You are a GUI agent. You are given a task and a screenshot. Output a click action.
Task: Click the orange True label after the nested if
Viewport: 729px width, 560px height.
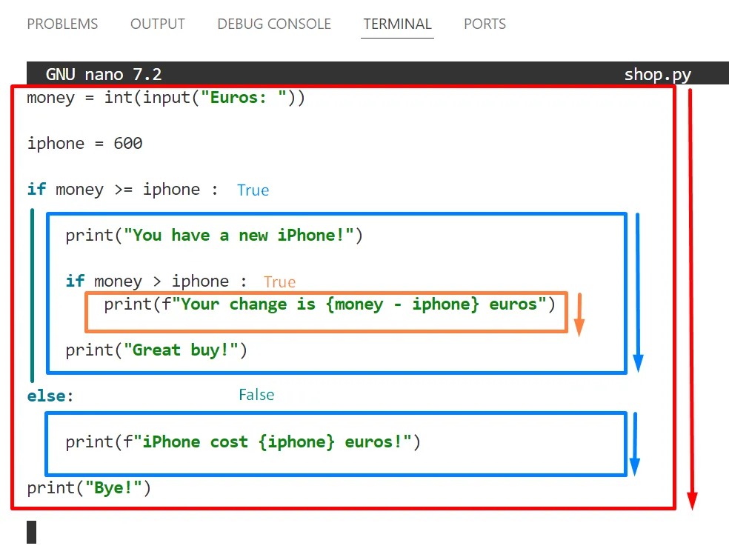(279, 282)
